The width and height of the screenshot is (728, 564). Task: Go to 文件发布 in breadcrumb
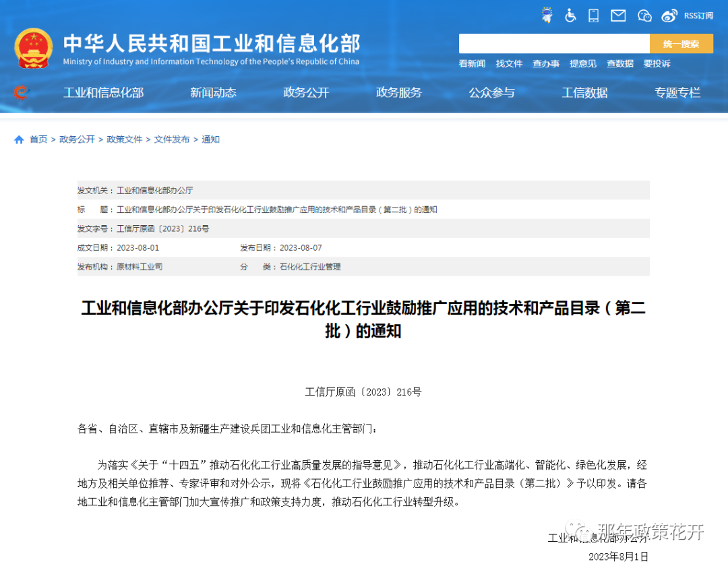(x=172, y=139)
